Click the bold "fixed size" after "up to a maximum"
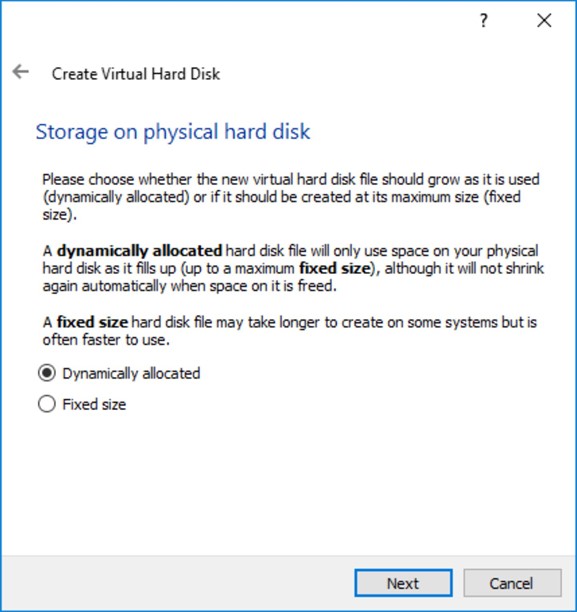This screenshot has height=612, width=577. (335, 269)
